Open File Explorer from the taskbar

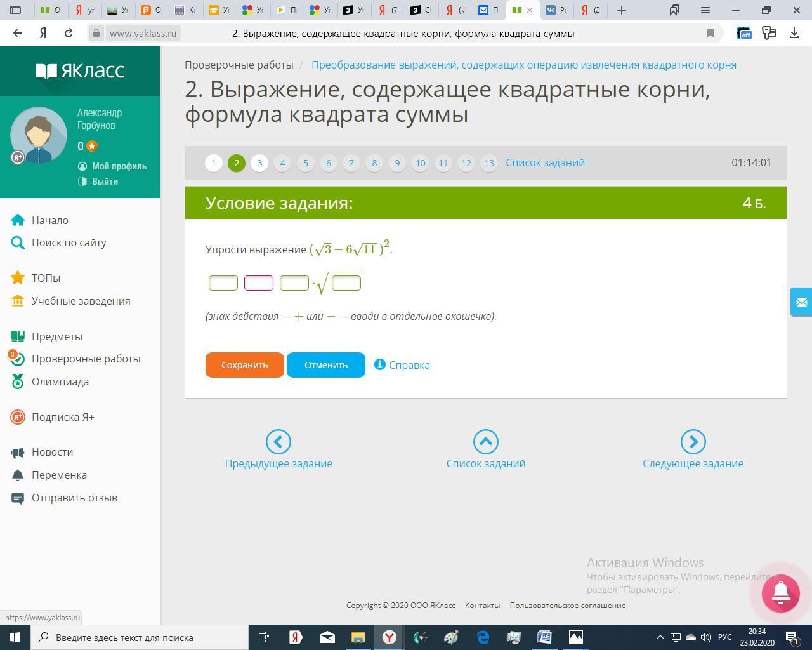pos(358,637)
